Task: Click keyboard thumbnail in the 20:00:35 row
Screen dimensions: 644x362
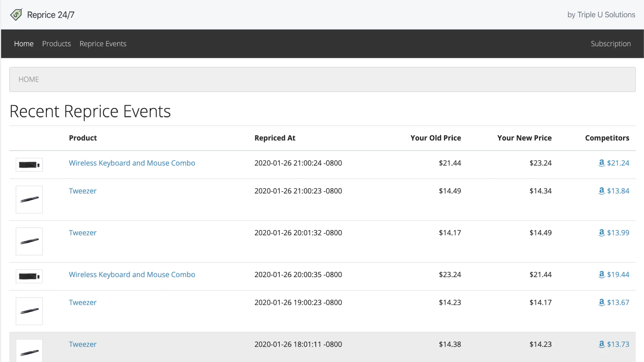Action: click(x=29, y=276)
